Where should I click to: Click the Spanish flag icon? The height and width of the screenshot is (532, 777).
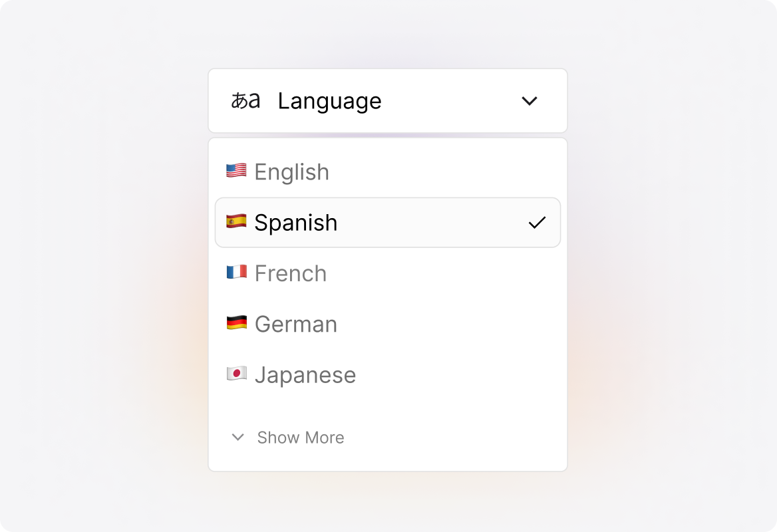237,222
